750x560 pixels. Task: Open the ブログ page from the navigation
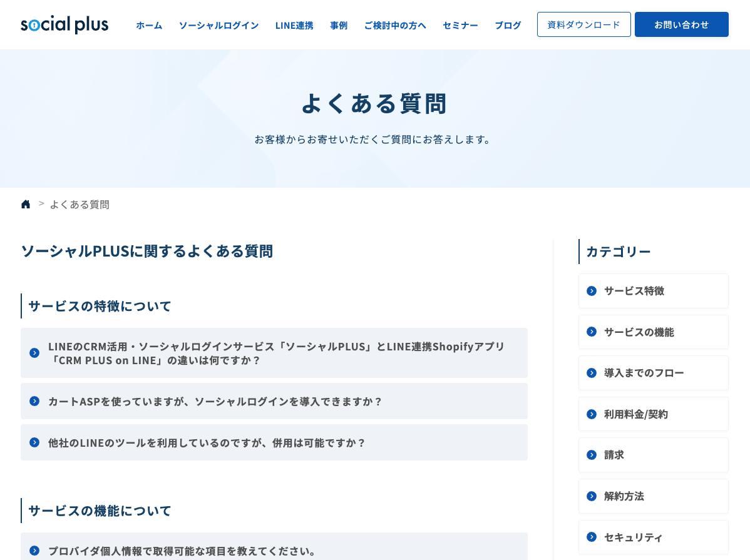pyautogui.click(x=508, y=26)
